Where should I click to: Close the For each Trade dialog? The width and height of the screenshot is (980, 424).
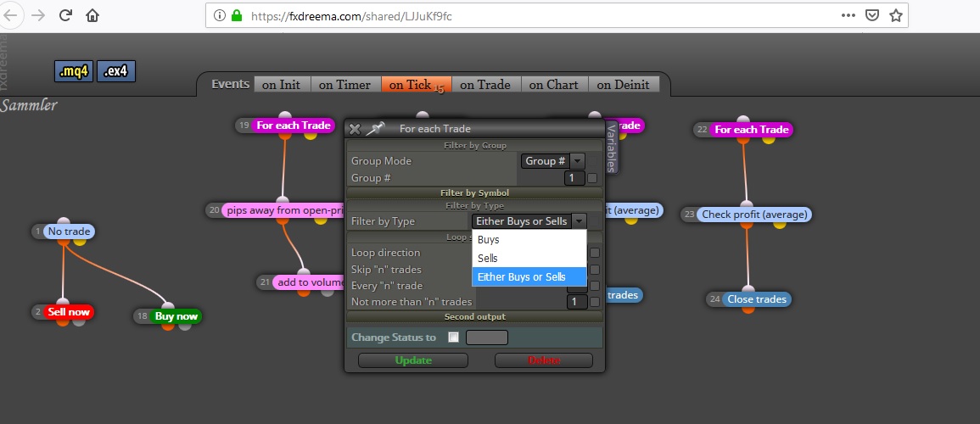(x=355, y=129)
